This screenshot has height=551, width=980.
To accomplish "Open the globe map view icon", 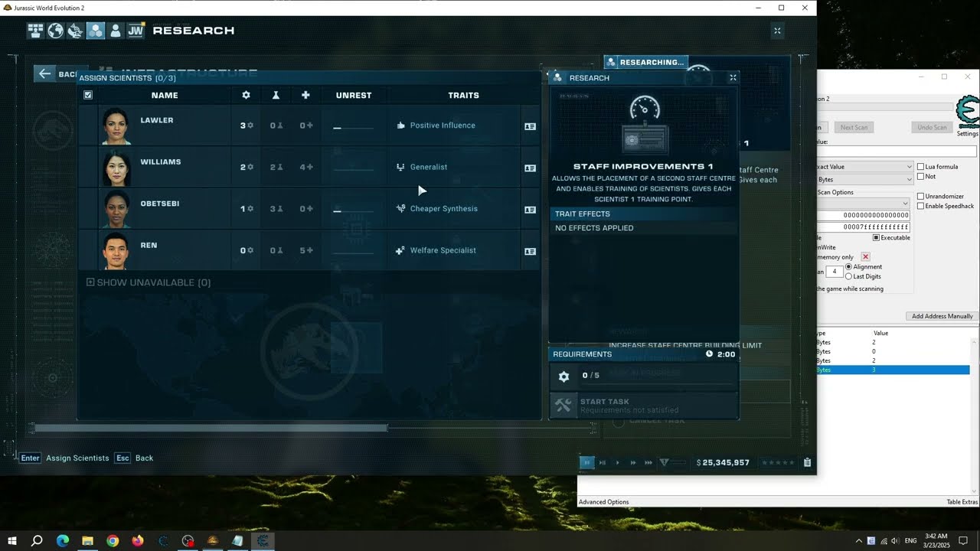I will tap(55, 31).
